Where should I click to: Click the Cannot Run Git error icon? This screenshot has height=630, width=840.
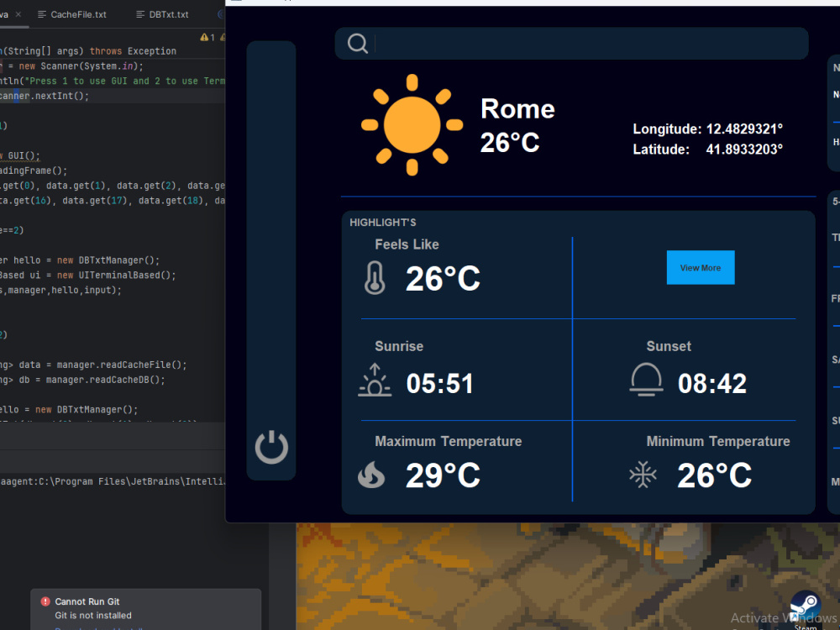click(x=45, y=601)
